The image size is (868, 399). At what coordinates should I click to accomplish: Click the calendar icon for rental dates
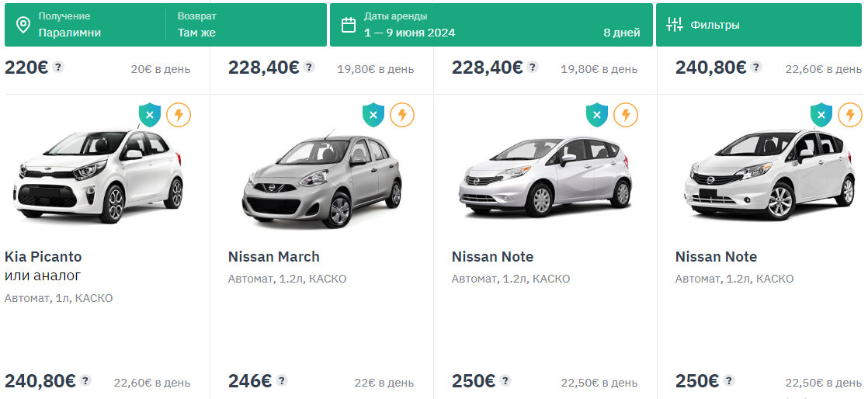(x=349, y=25)
